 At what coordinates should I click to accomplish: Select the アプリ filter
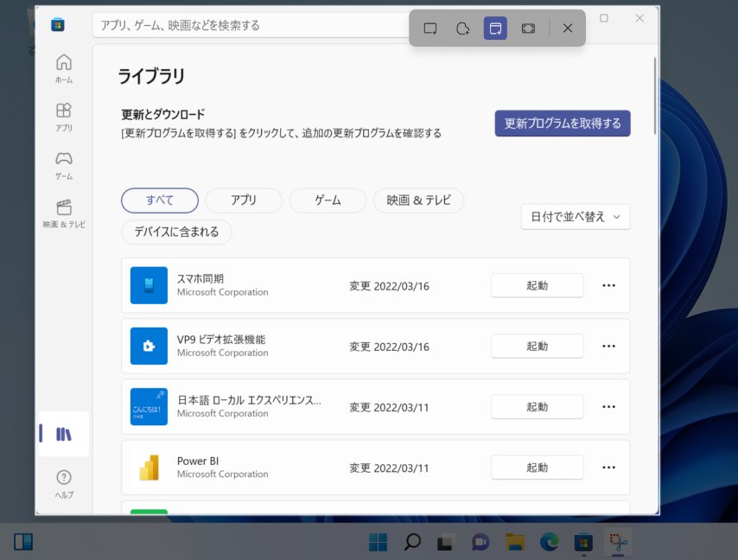pyautogui.click(x=244, y=200)
